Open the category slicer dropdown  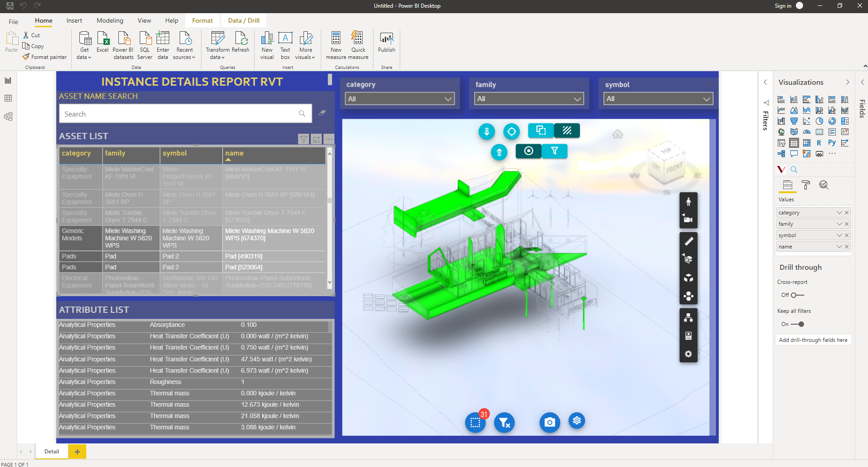[x=447, y=98]
